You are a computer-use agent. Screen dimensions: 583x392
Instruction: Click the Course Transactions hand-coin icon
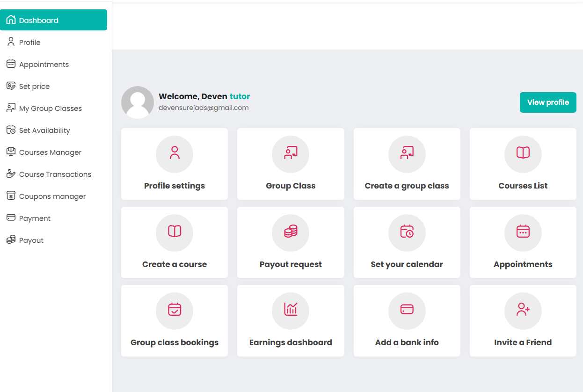point(11,174)
